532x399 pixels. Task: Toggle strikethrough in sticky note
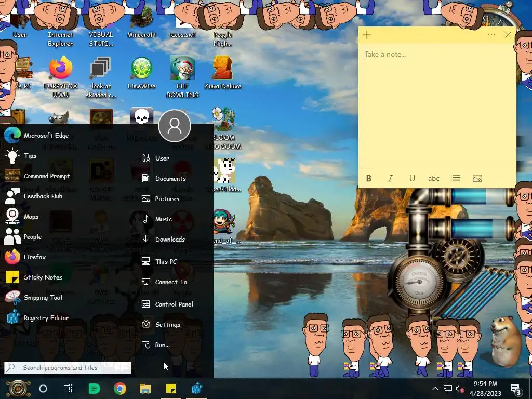pos(434,179)
